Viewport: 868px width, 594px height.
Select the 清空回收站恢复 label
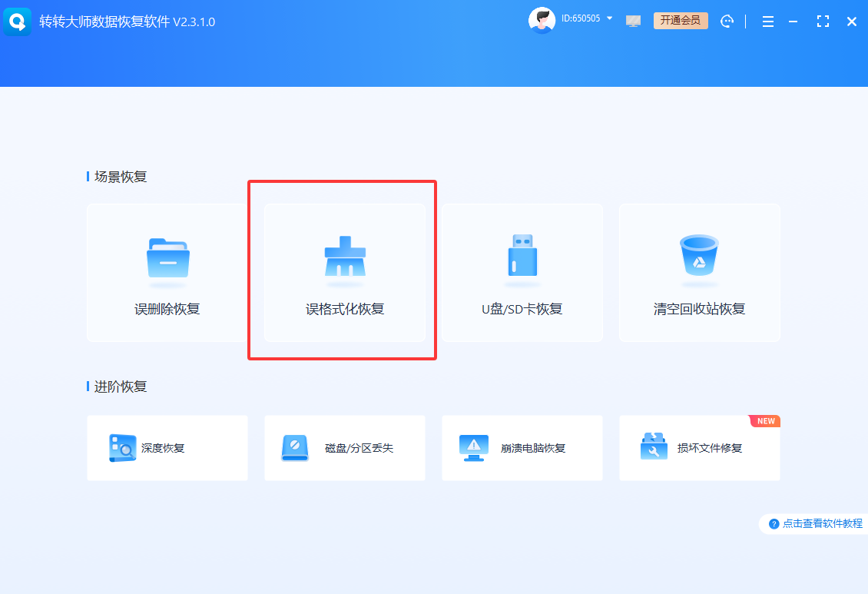(x=699, y=309)
